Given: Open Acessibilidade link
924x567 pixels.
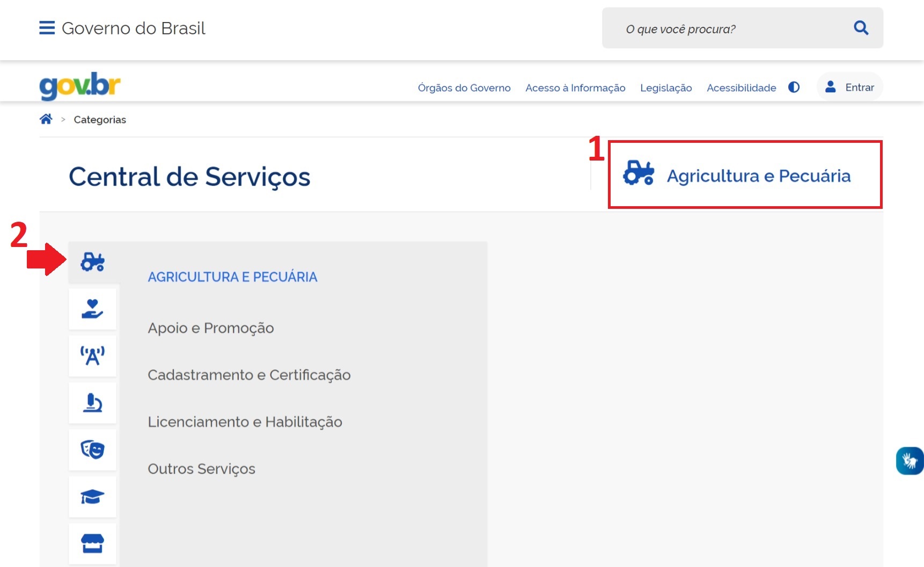Looking at the screenshot, I should pyautogui.click(x=741, y=88).
